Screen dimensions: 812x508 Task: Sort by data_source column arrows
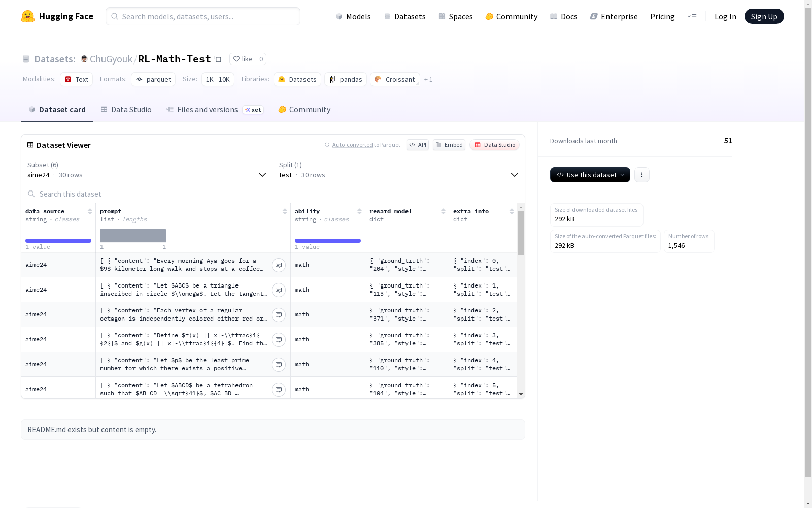click(x=90, y=211)
